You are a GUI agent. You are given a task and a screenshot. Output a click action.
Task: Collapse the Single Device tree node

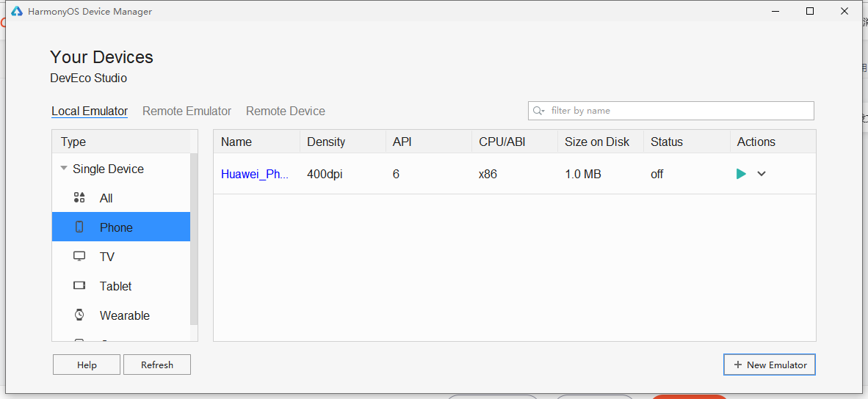click(64, 169)
